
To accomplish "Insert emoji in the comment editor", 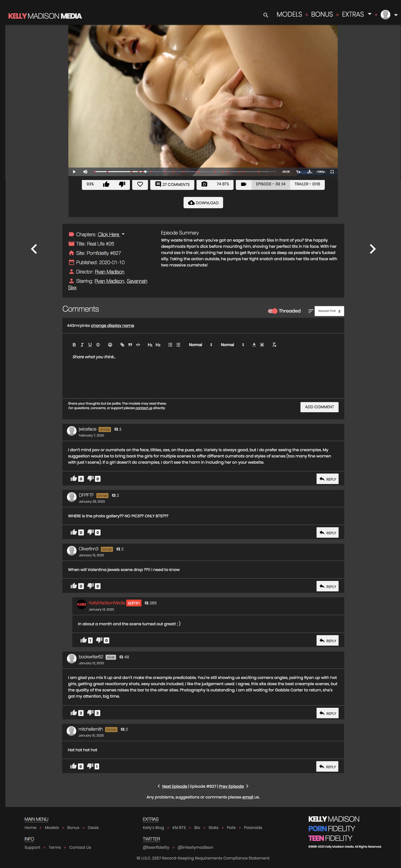I will click(x=110, y=345).
